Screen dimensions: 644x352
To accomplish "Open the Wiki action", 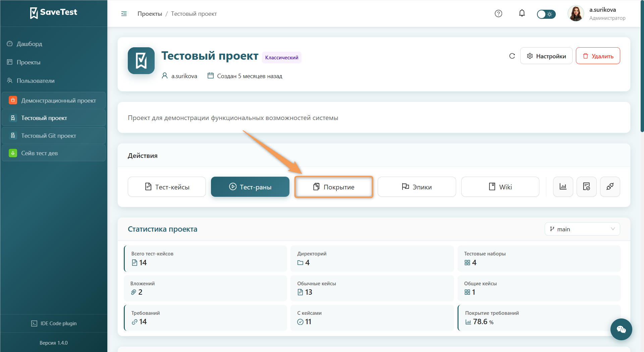I will (500, 187).
